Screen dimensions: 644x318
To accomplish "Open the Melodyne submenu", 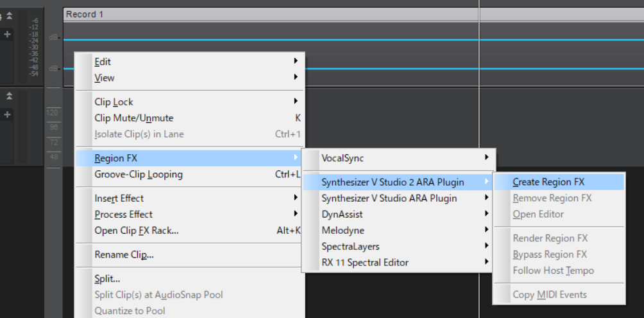I will (398, 231).
